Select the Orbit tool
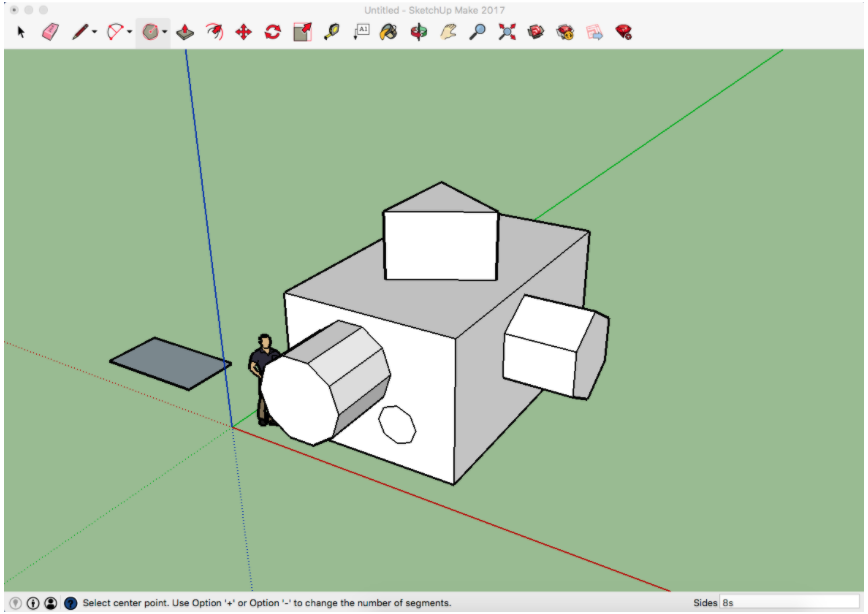 418,32
